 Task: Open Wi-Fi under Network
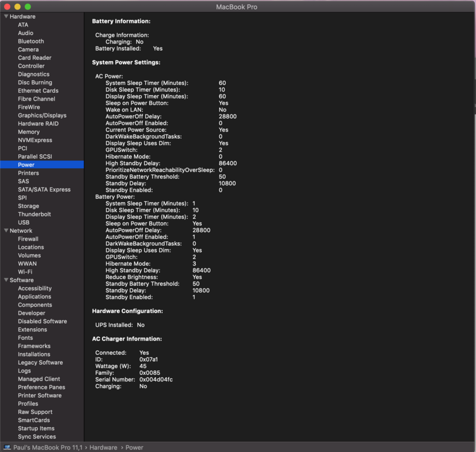click(25, 272)
